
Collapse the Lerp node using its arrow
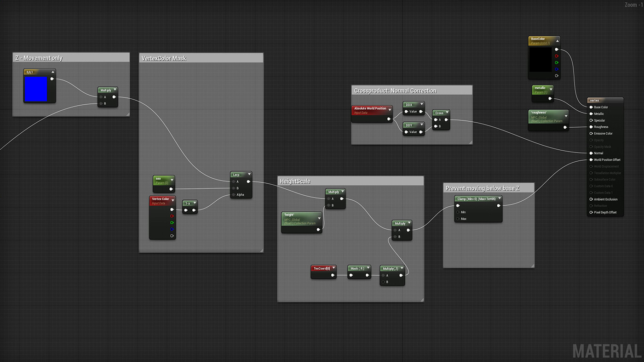(249, 175)
